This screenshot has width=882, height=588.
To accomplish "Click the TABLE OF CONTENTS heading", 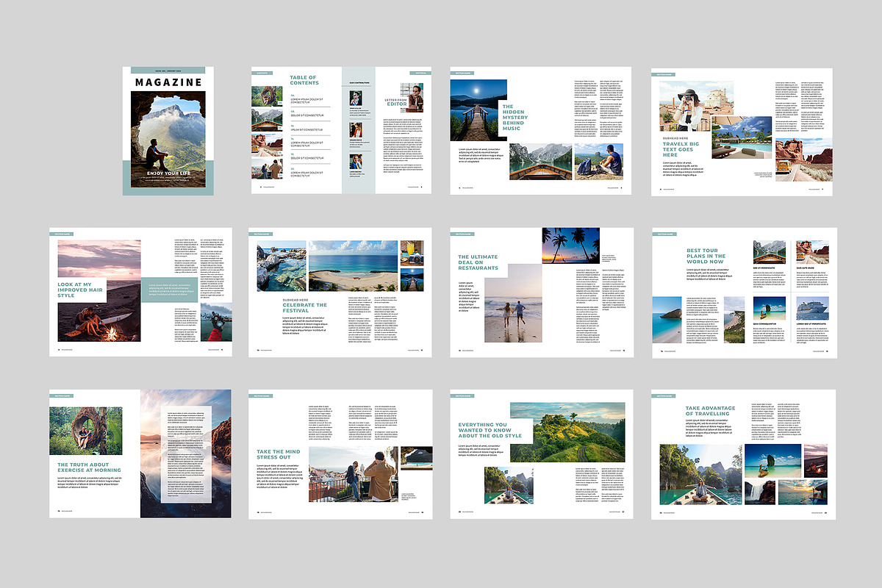I will click(303, 80).
